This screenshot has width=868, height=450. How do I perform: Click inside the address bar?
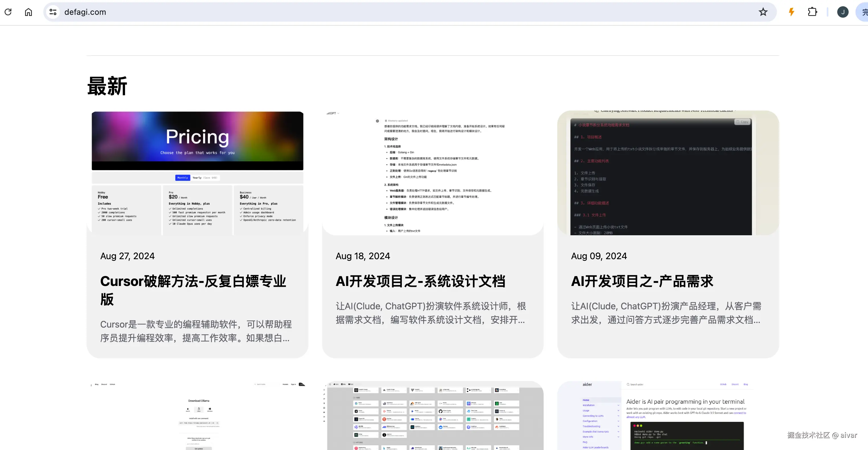click(x=236, y=12)
